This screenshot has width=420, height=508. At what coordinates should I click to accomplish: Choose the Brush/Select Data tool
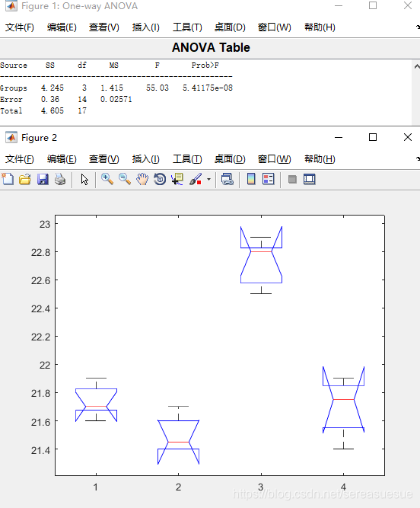196,179
